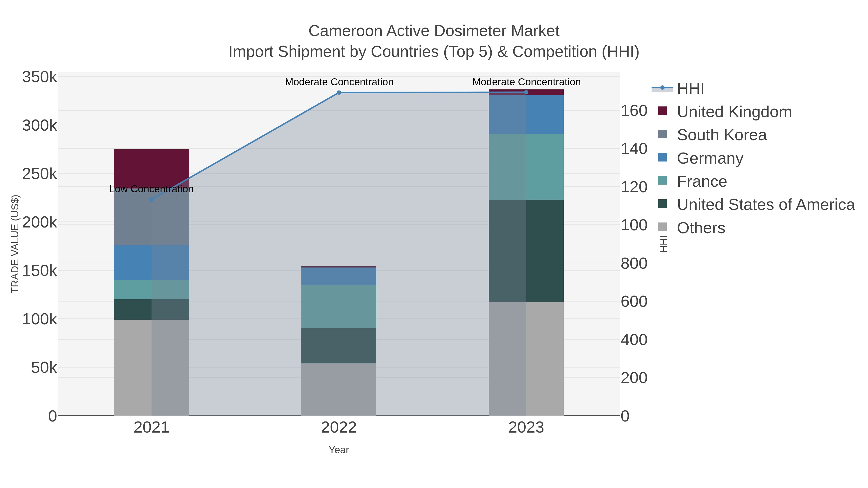Click the Others gray legend swatch

tap(663, 227)
